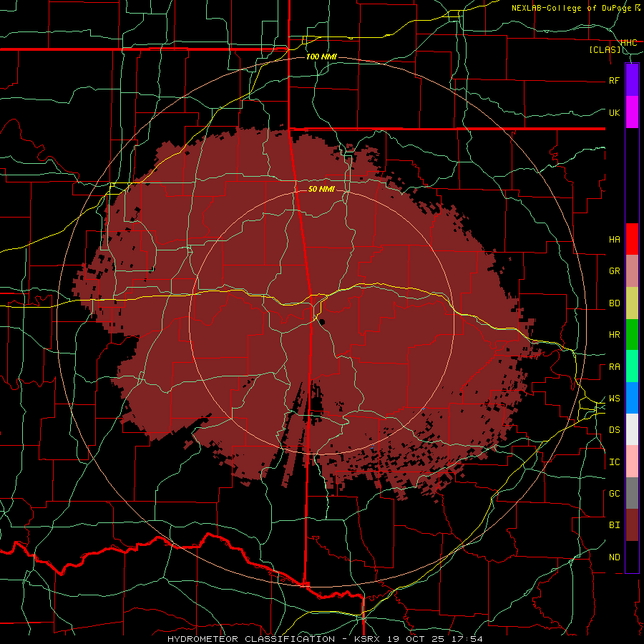Click the blue WS color swatch
The height and width of the screenshot is (644, 644).
tap(632, 398)
